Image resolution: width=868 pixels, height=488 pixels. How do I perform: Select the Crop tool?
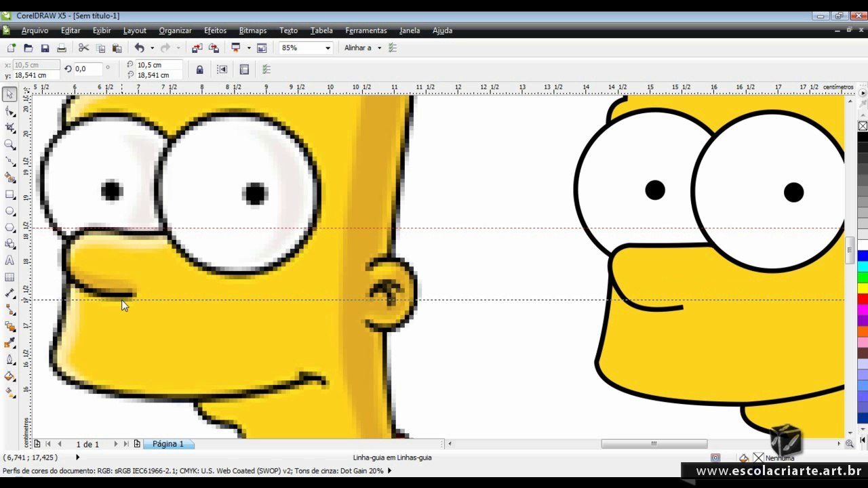9,127
